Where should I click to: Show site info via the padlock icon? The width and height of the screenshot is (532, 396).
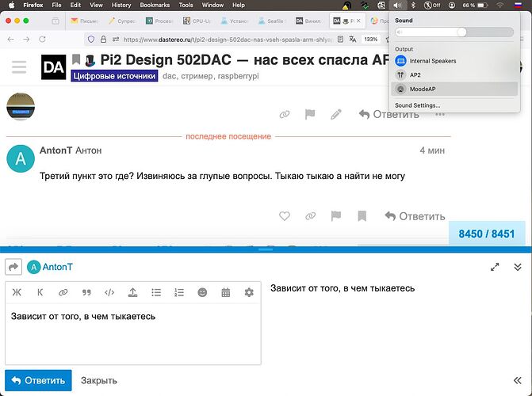click(103, 40)
